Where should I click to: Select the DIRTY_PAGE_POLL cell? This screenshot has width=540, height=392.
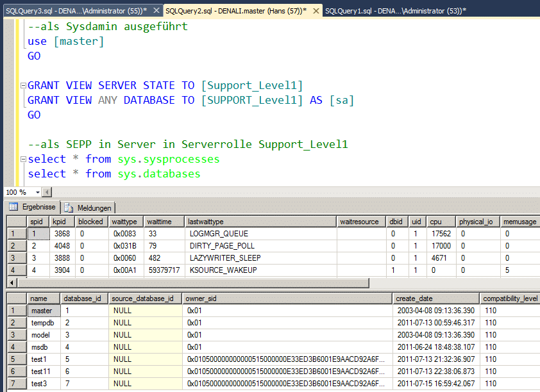[x=261, y=246]
